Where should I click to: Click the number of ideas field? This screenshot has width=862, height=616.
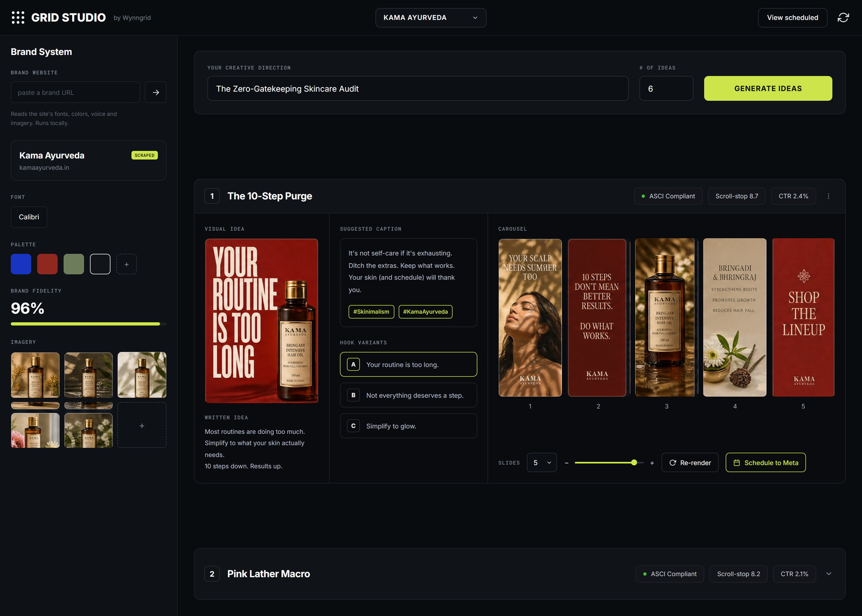click(x=666, y=88)
